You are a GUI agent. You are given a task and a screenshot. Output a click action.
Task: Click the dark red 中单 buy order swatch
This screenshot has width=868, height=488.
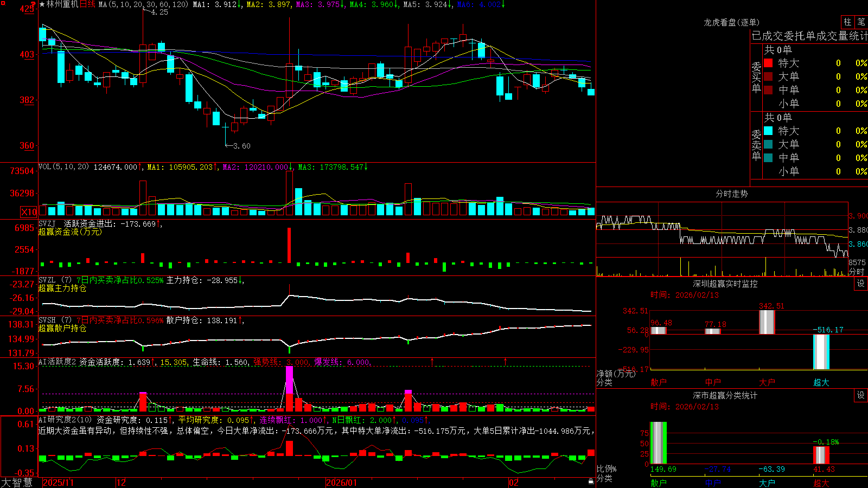[768, 90]
